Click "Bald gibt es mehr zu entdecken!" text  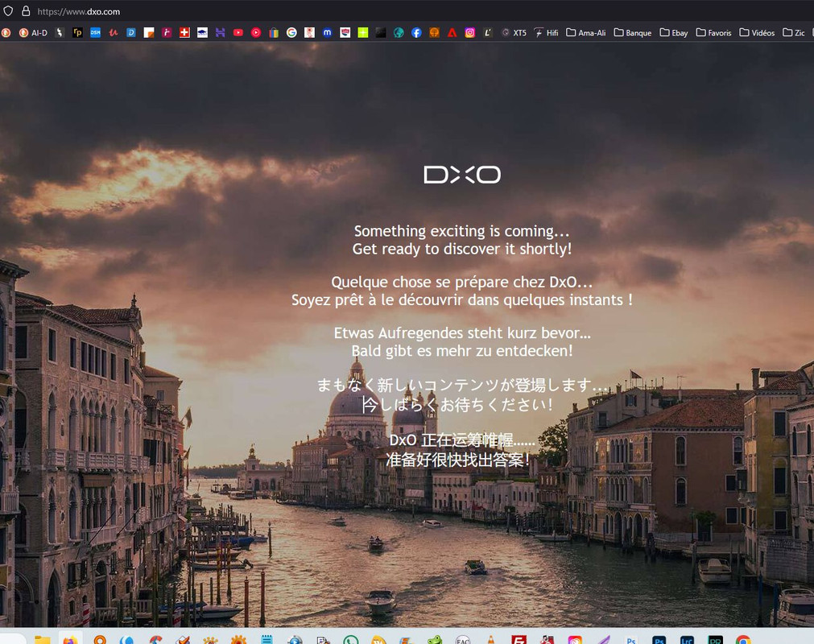pos(462,351)
